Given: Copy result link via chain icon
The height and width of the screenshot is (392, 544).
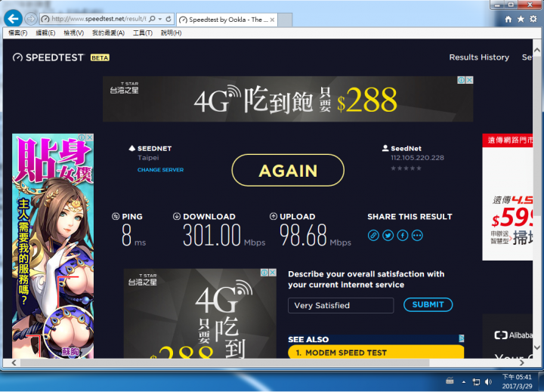Looking at the screenshot, I should tap(373, 236).
